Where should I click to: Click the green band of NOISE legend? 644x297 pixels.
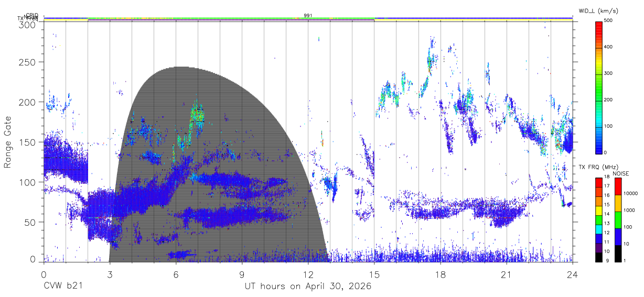coord(618,220)
